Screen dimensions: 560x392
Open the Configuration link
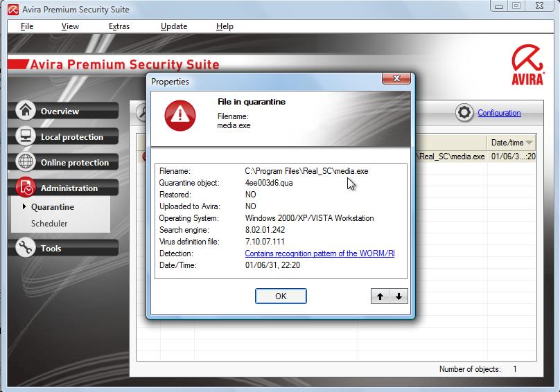[x=499, y=113]
